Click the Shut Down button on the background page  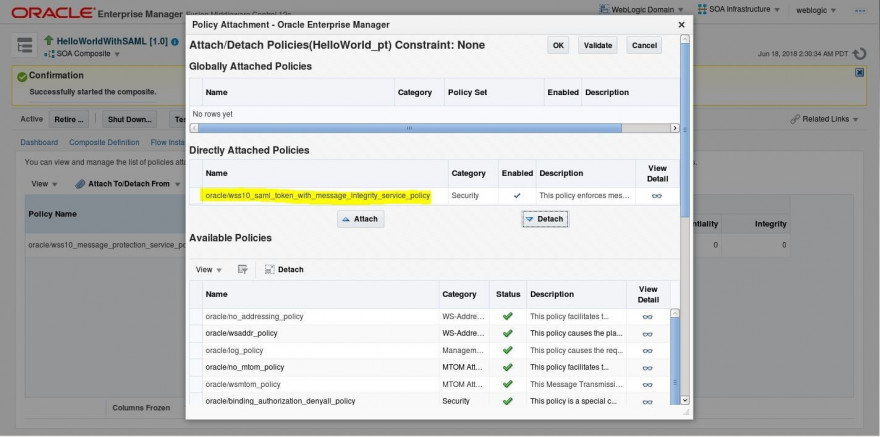pos(130,119)
